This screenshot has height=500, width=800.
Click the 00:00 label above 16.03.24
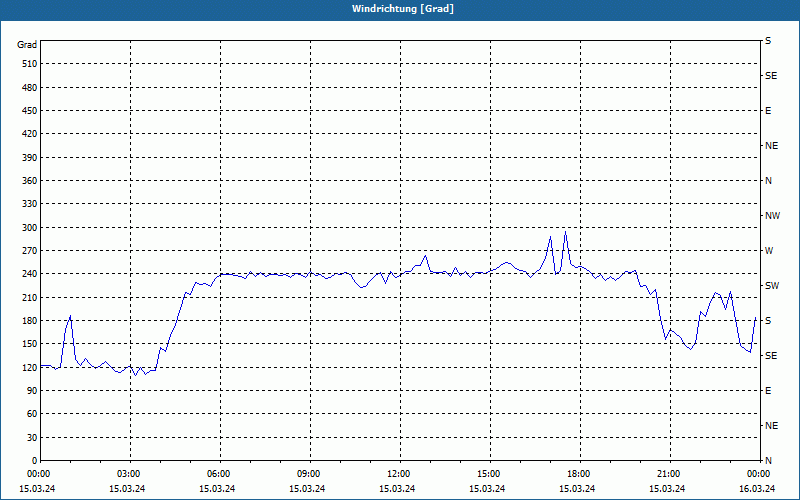[x=758, y=474]
